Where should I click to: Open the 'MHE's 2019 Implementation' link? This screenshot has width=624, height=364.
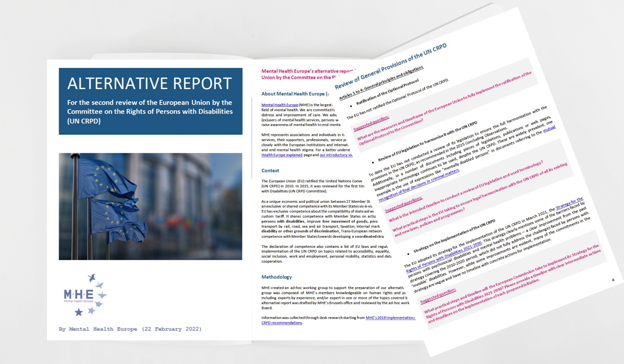390,318
